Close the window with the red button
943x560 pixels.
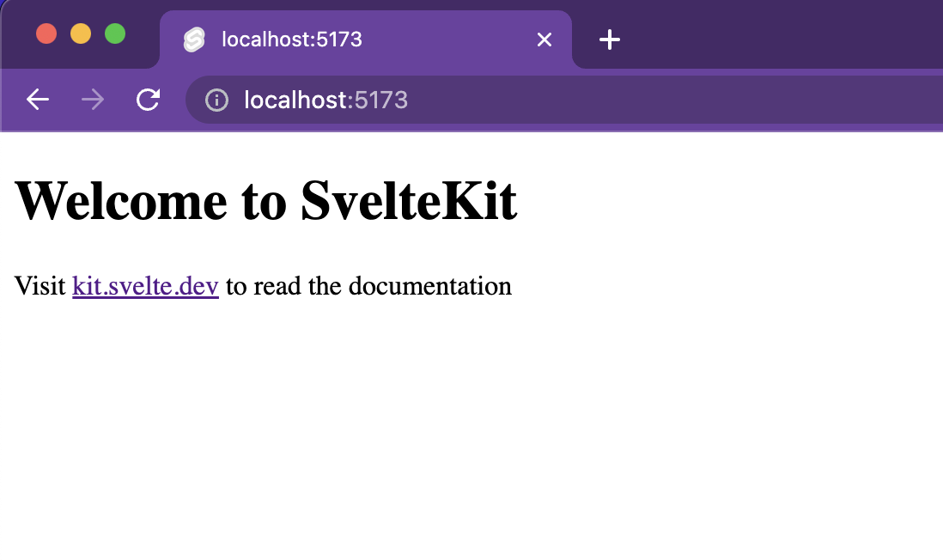tap(46, 33)
